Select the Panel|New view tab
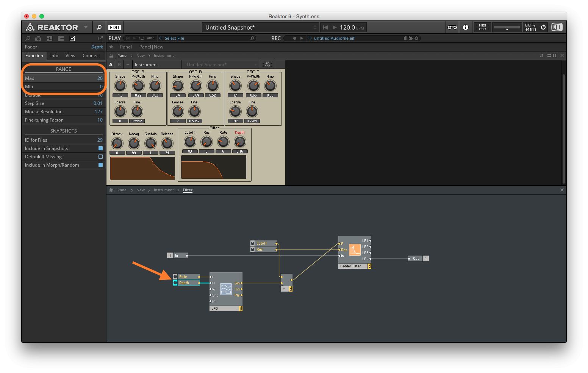The image size is (588, 373). 151,47
